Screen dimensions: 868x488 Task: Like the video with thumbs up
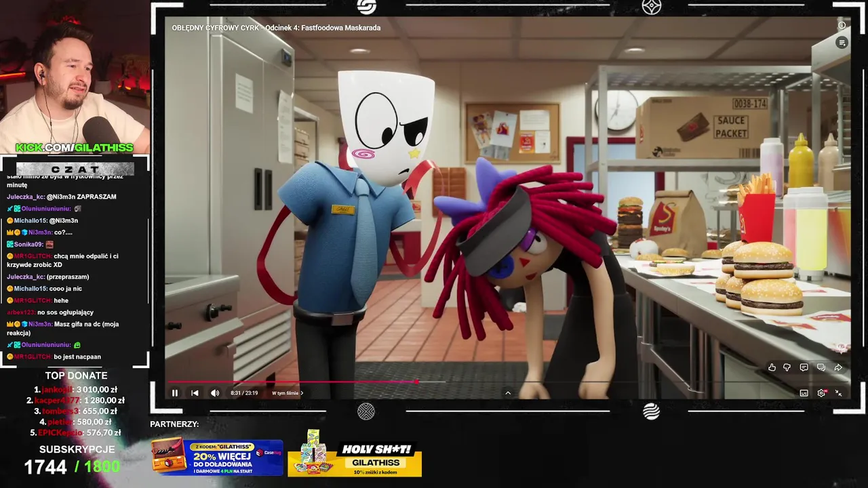coord(772,367)
